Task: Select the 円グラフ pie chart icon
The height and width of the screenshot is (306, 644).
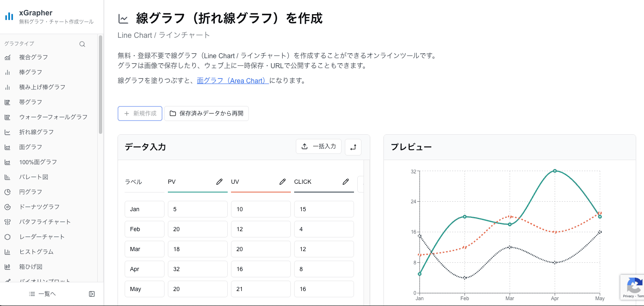Action: click(8, 192)
